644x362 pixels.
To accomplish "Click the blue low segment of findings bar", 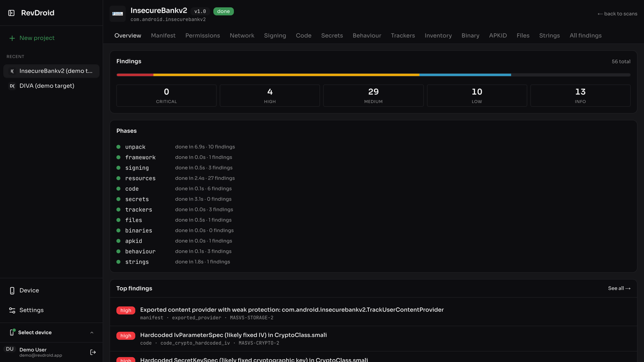I will pyautogui.click(x=465, y=75).
